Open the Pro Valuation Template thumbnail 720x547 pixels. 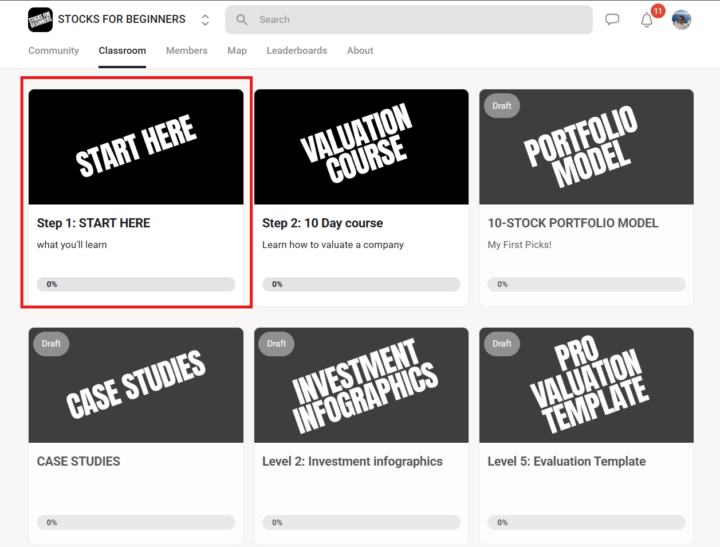click(586, 385)
